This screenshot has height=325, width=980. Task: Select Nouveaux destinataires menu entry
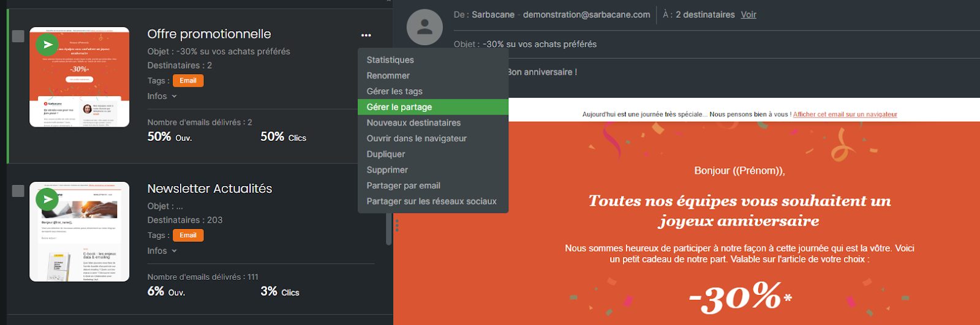click(x=433, y=123)
